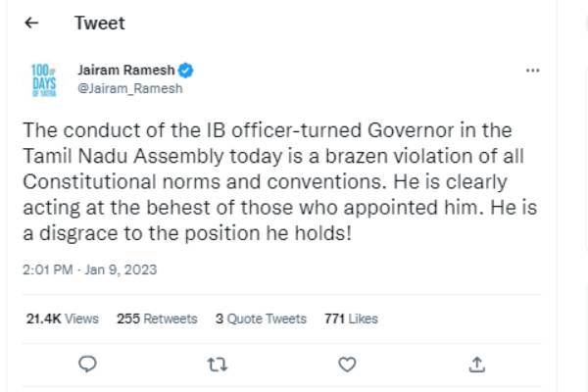The width and height of the screenshot is (588, 392).
Task: View the 21.4K Views count
Action: click(63, 318)
